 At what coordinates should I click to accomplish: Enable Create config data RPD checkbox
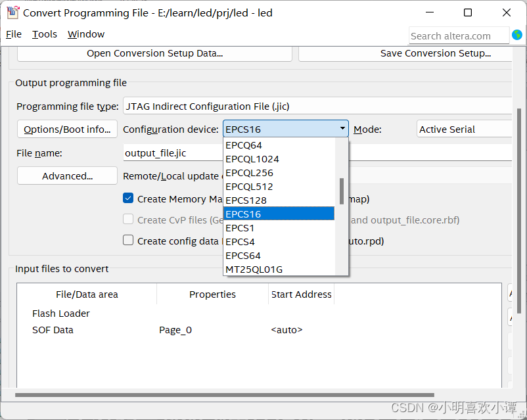[x=128, y=240]
